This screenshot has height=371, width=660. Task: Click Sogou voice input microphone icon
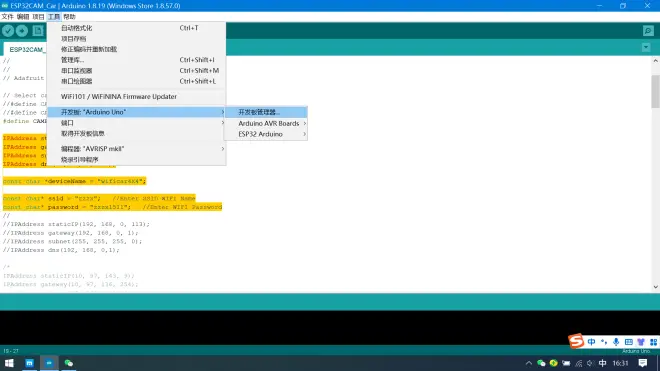616,342
